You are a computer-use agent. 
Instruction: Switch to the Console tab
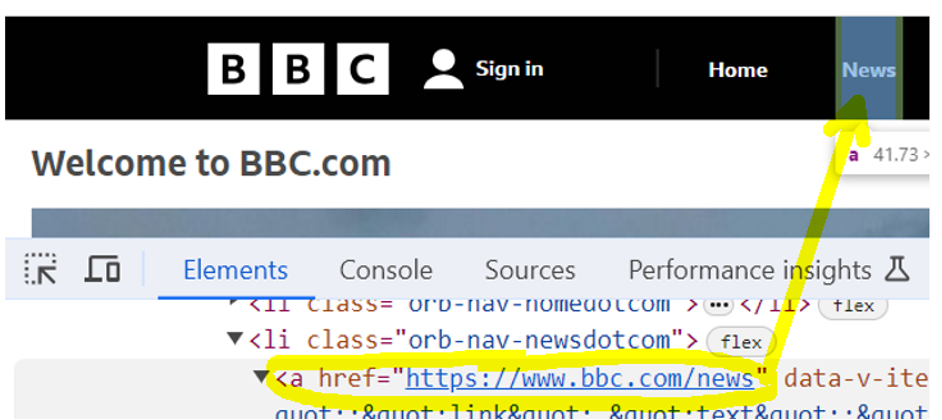tap(385, 270)
